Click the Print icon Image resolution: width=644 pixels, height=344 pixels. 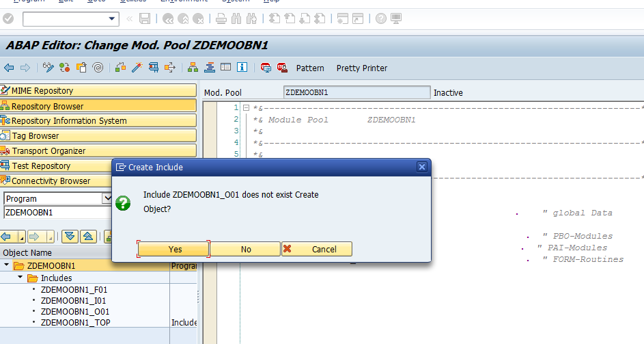tap(221, 18)
